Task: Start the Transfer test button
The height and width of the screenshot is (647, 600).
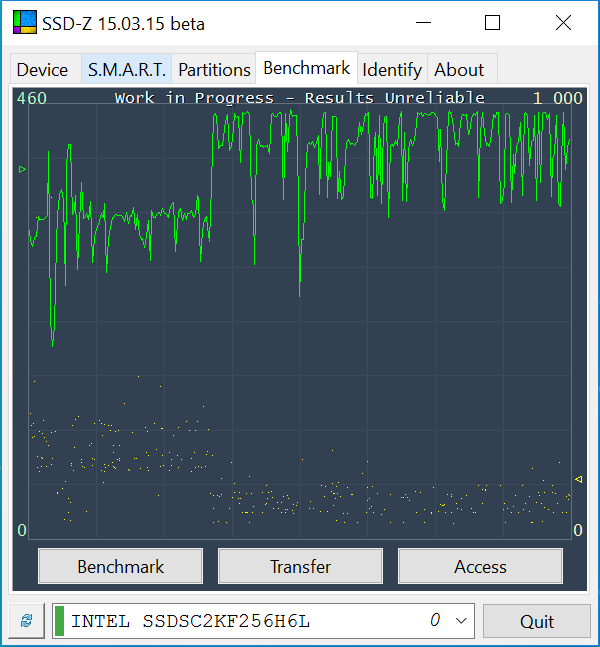Action: 300,567
